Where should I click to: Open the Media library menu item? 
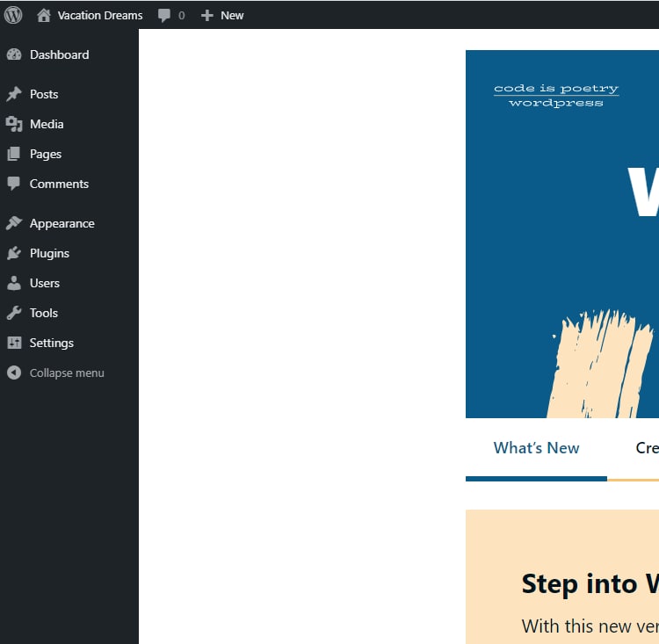pyautogui.click(x=47, y=124)
